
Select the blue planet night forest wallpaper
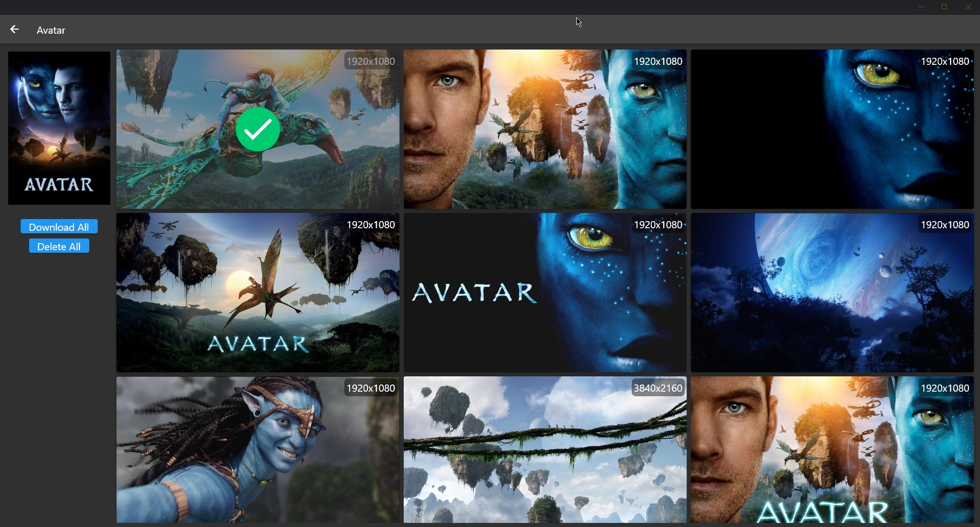[x=832, y=293]
